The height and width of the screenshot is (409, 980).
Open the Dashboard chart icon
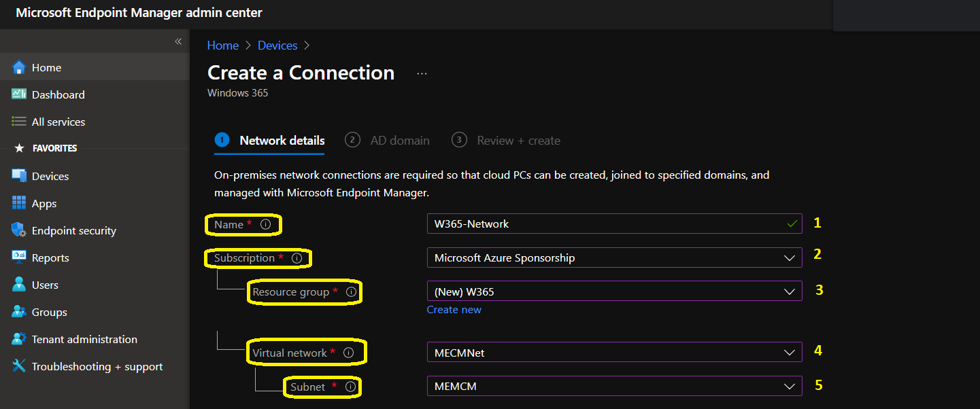coord(18,94)
